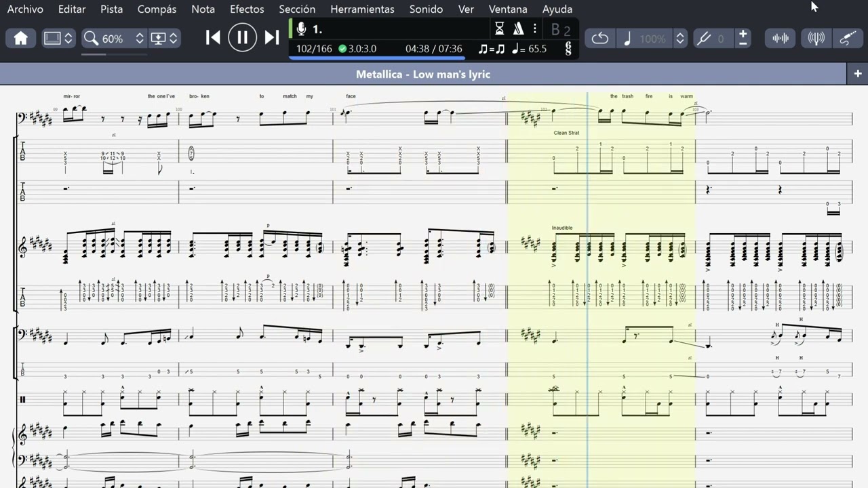The image size is (868, 488).
Task: Click the full screen display mode icon
Action: [158, 39]
